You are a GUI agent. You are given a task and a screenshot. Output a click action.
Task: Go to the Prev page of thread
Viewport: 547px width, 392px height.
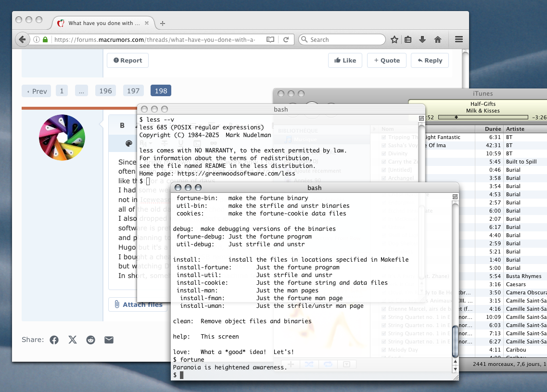(x=36, y=91)
